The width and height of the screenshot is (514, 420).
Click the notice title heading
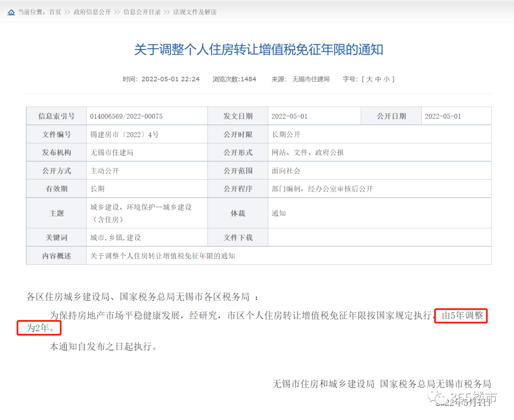pos(258,50)
